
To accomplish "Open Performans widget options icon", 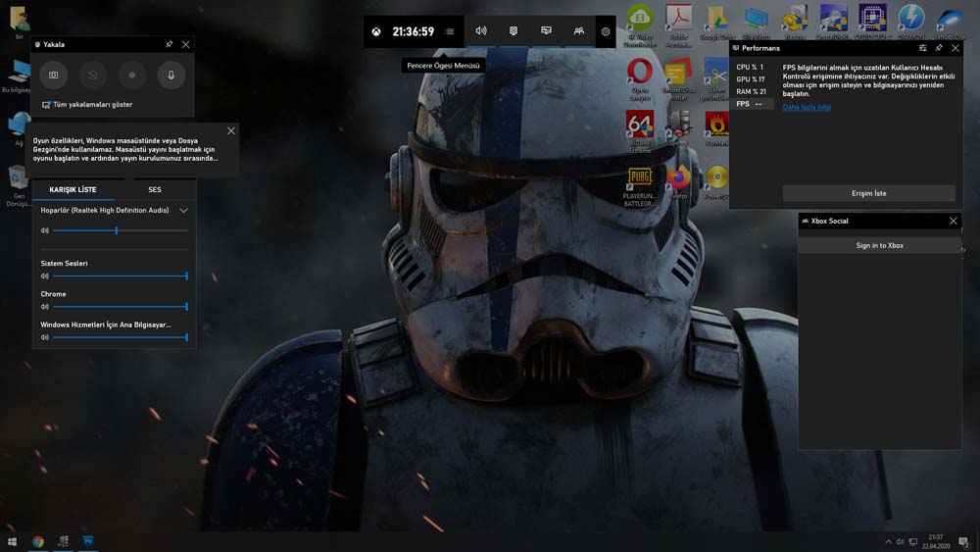I will click(922, 47).
